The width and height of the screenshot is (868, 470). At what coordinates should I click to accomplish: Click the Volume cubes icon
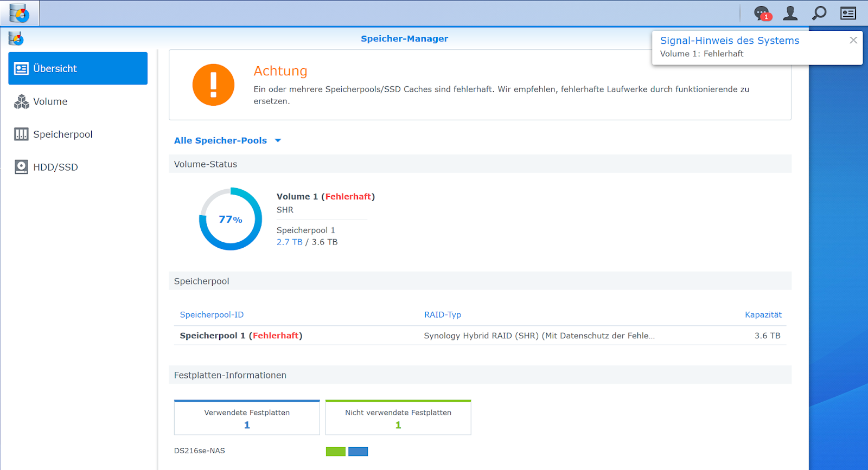point(21,101)
